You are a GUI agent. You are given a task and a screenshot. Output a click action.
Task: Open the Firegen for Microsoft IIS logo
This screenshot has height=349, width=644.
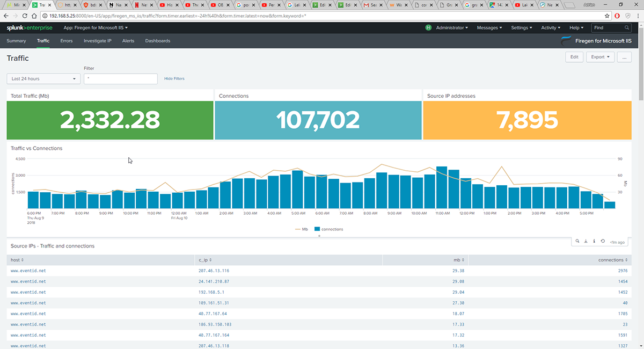(567, 40)
